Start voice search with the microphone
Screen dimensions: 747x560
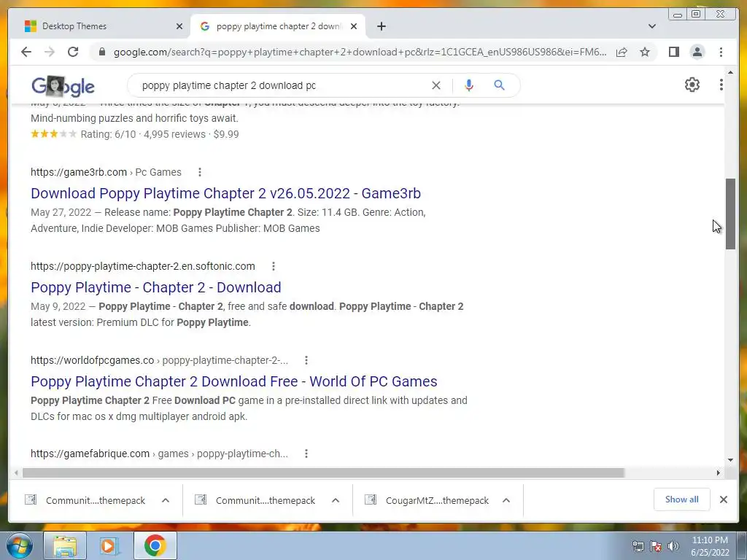[469, 85]
